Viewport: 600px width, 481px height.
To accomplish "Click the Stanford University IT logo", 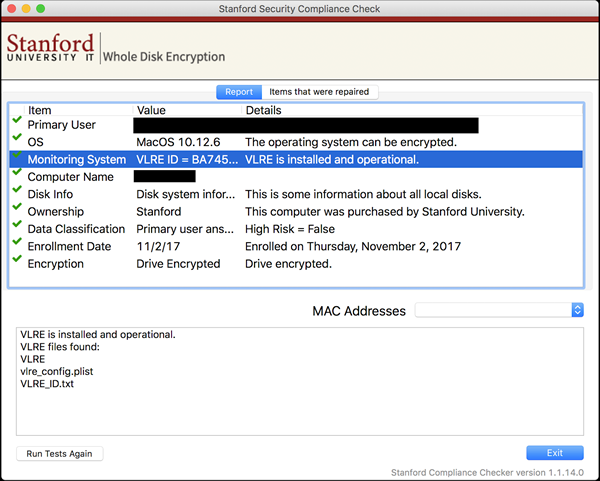I will tap(51, 49).
